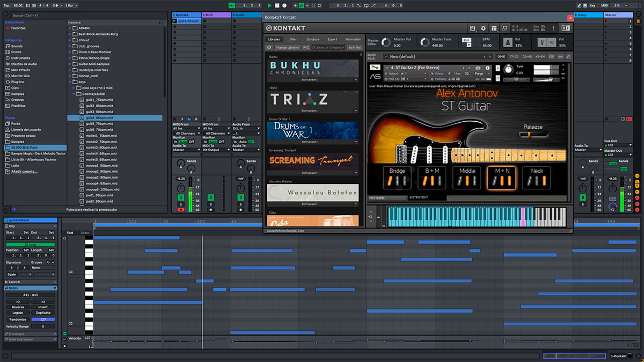The width and height of the screenshot is (644, 362).
Task: Expand the Guitar.Midi.Samples folder
Action: pyautogui.click(x=70, y=64)
